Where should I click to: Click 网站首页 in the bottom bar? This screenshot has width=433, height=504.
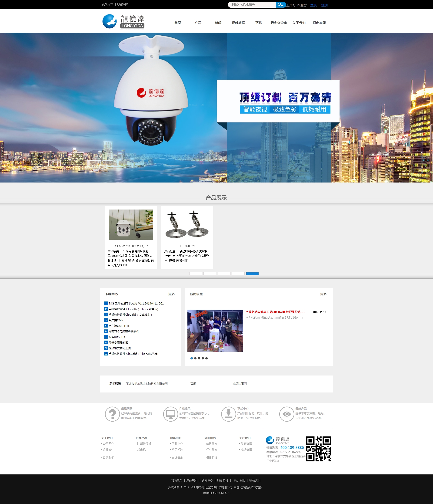(177, 480)
